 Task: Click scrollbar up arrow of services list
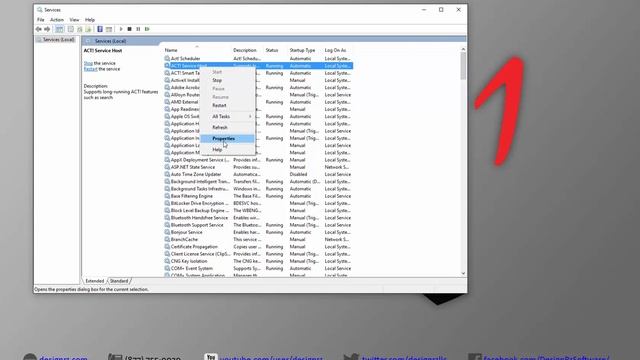click(463, 49)
